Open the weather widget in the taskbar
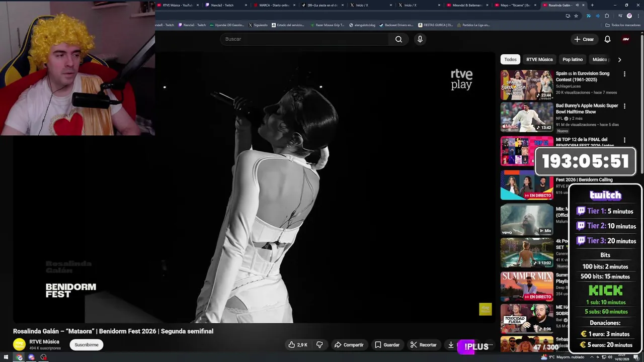The image size is (644, 362). (562, 357)
